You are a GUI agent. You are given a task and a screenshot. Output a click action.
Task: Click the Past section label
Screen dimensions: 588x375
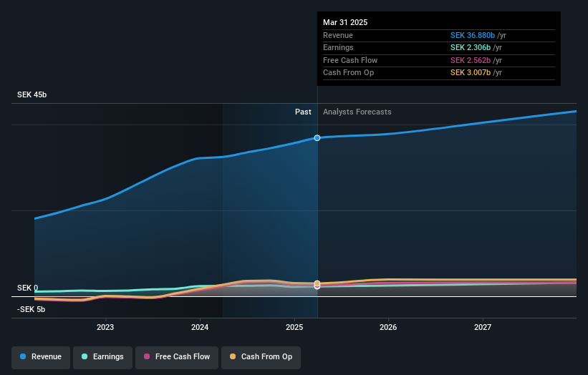(x=303, y=112)
